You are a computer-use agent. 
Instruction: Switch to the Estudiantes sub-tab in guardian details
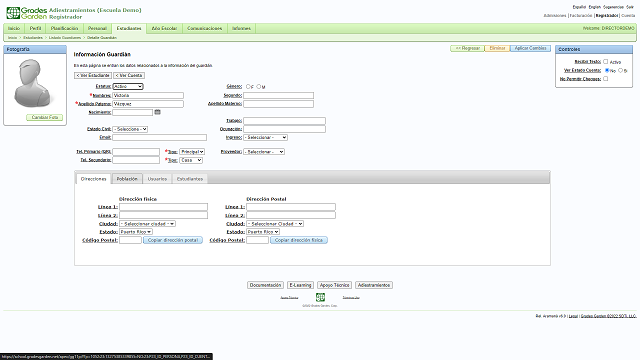coord(190,179)
